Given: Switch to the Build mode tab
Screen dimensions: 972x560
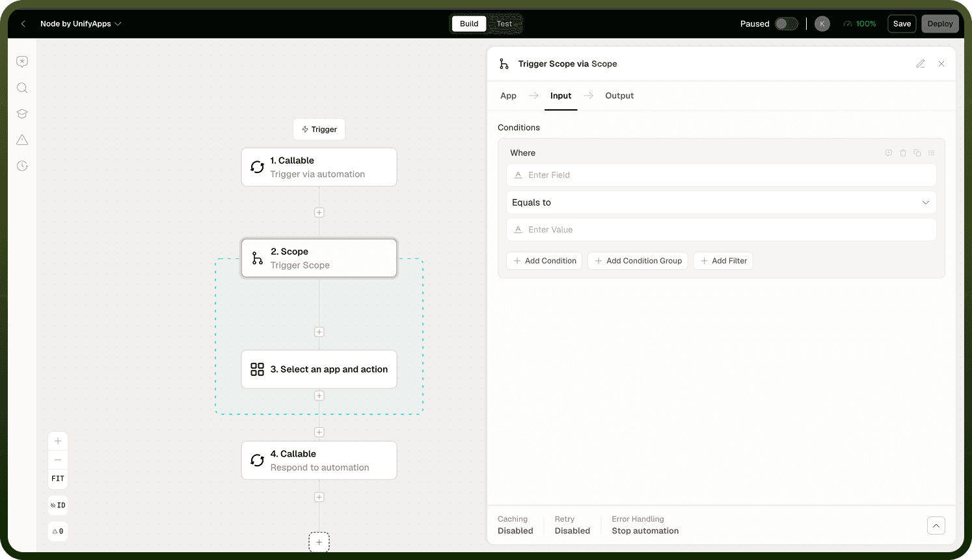Looking at the screenshot, I should click(469, 24).
